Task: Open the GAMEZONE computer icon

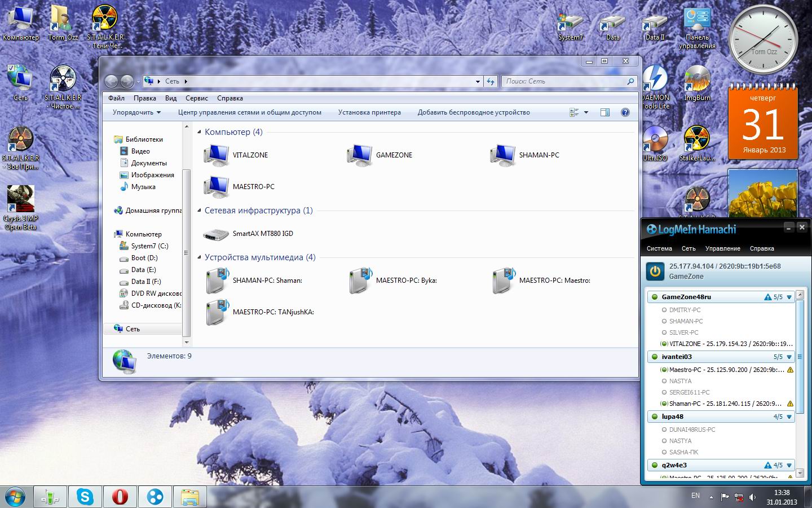Action: [379, 155]
